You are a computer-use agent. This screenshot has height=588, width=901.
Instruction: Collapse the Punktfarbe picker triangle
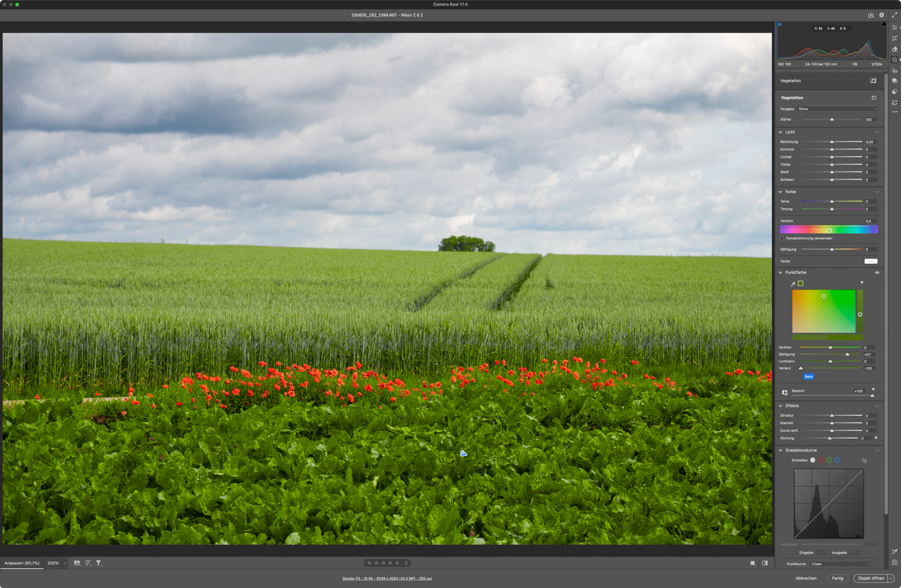(x=862, y=283)
